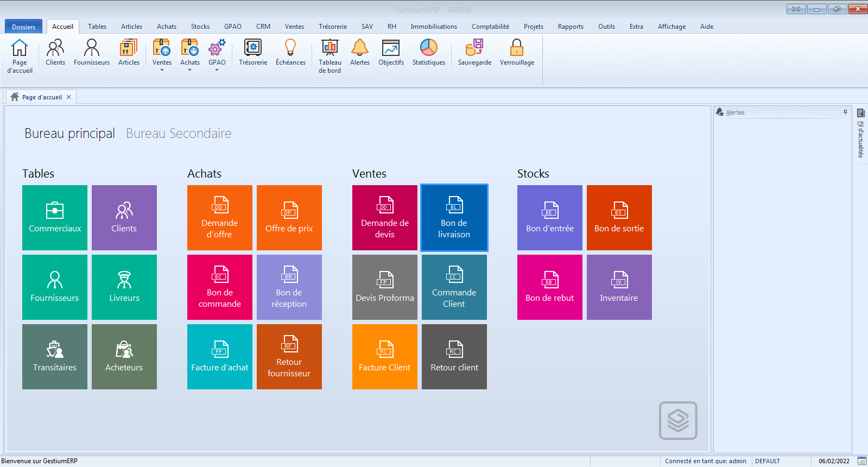Open the Inventaire tile
Screen dimensions: 868x467
pos(619,287)
